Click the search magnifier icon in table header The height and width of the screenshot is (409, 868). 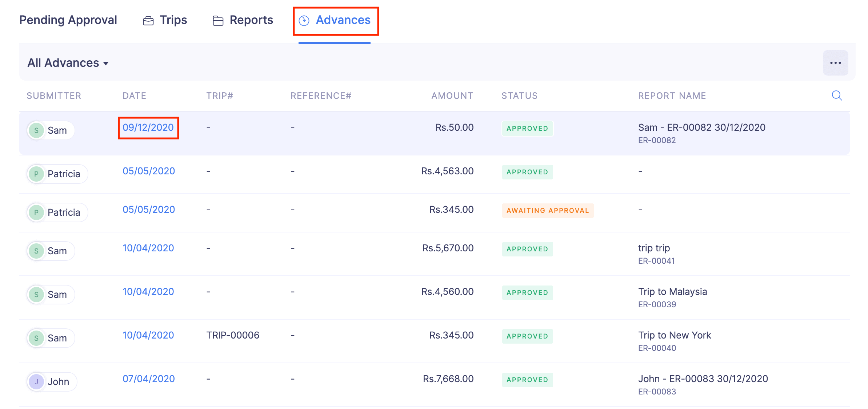pyautogui.click(x=837, y=96)
